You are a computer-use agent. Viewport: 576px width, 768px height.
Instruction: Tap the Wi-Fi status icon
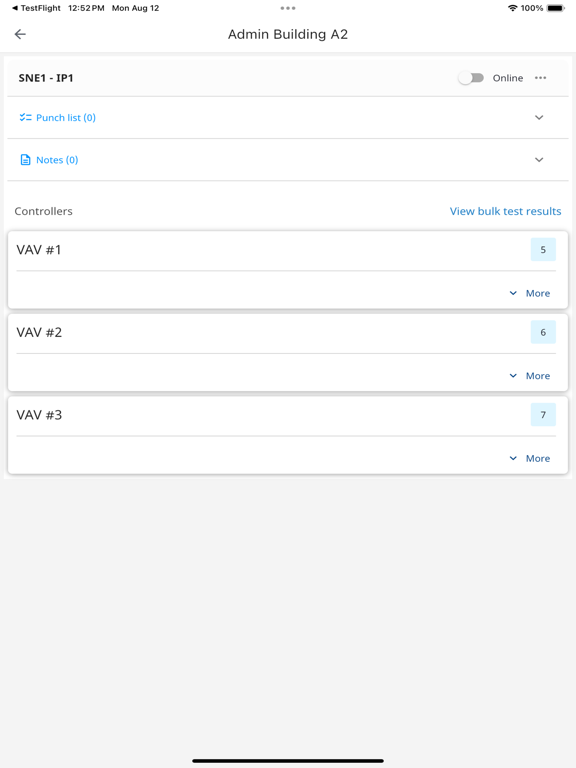coord(512,8)
